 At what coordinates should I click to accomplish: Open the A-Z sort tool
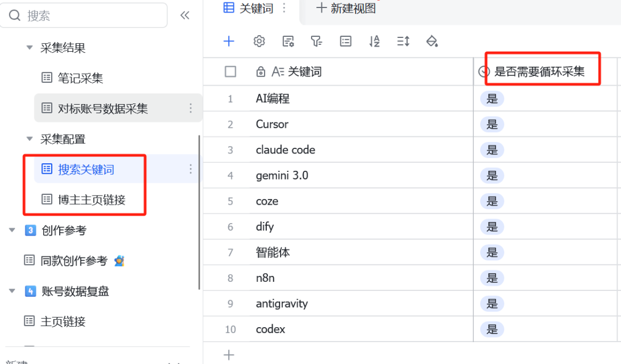tap(374, 41)
